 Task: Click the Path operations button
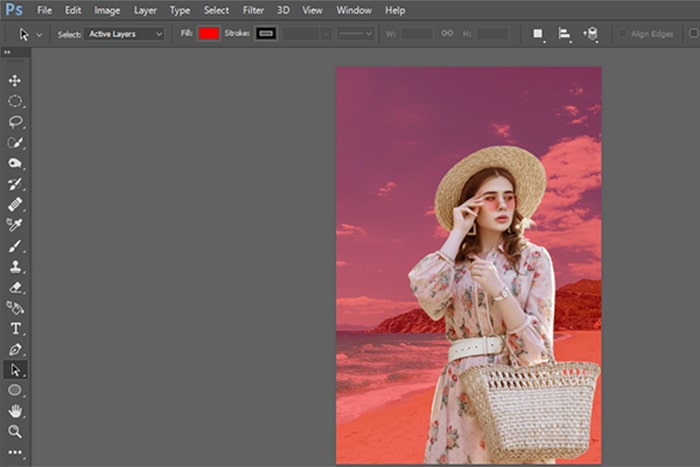[x=537, y=33]
